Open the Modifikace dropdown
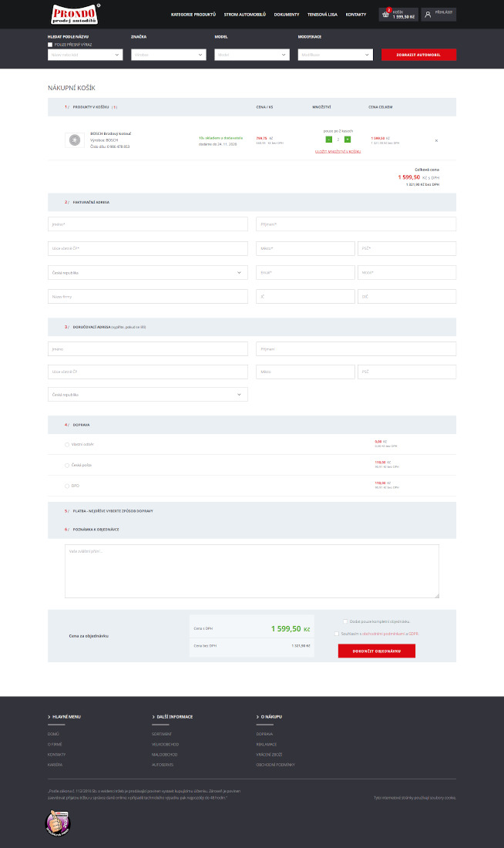 [335, 55]
